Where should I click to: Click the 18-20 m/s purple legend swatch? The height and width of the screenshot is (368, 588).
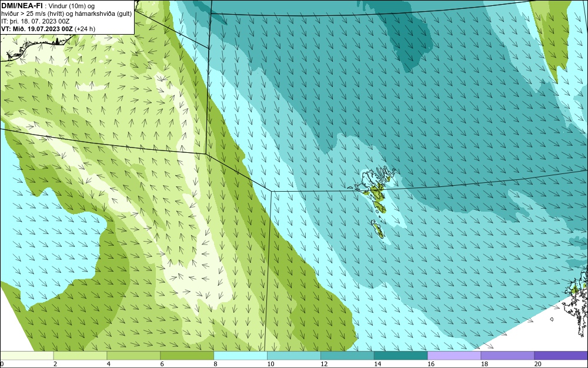[508, 355]
